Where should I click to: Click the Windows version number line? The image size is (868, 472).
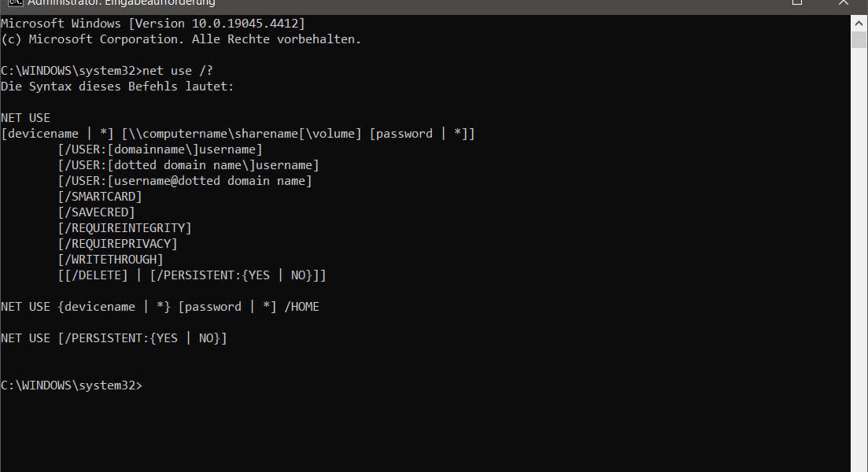coord(153,24)
